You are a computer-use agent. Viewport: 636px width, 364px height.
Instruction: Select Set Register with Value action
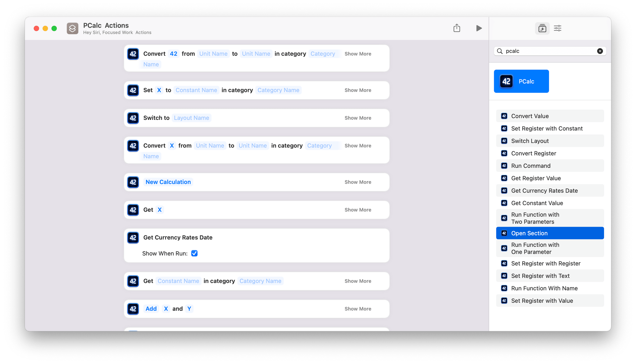point(550,300)
